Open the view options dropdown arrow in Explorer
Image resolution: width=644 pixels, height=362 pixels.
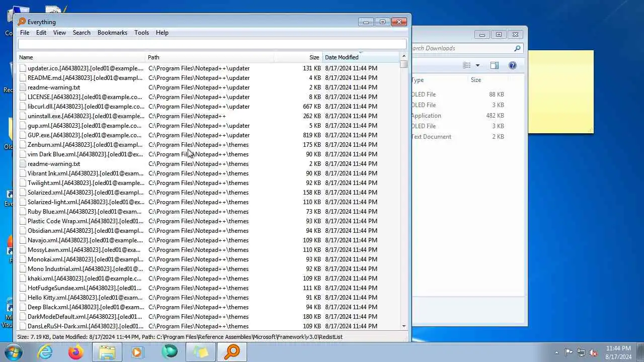coord(477,65)
